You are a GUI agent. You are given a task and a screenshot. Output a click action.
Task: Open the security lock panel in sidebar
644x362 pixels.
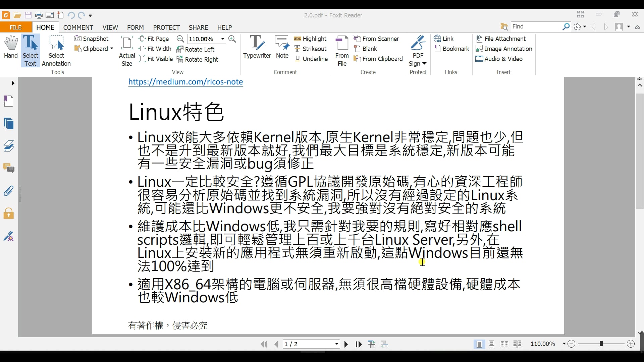[x=9, y=214]
